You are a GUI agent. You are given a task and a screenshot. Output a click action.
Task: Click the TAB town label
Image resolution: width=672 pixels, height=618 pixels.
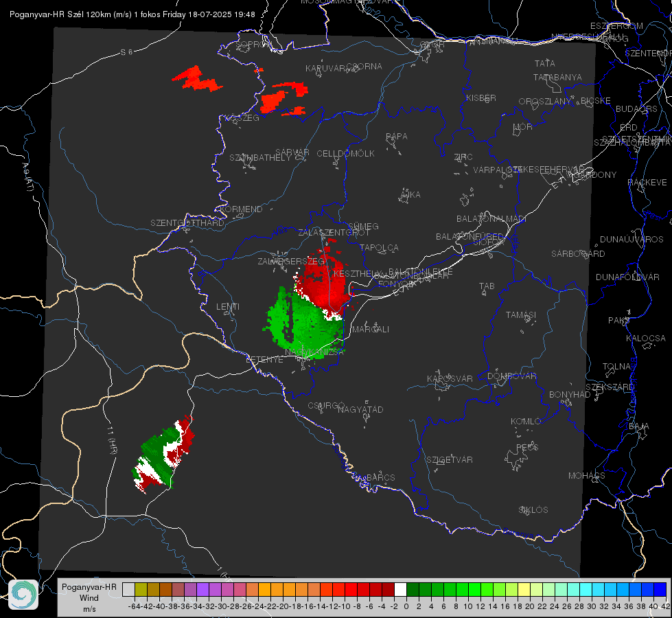[487, 286]
